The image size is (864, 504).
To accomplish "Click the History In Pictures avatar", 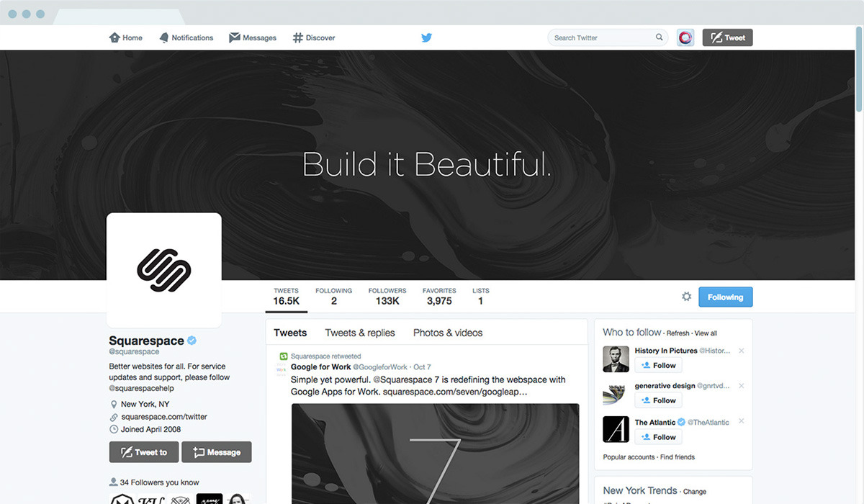I will [x=616, y=359].
